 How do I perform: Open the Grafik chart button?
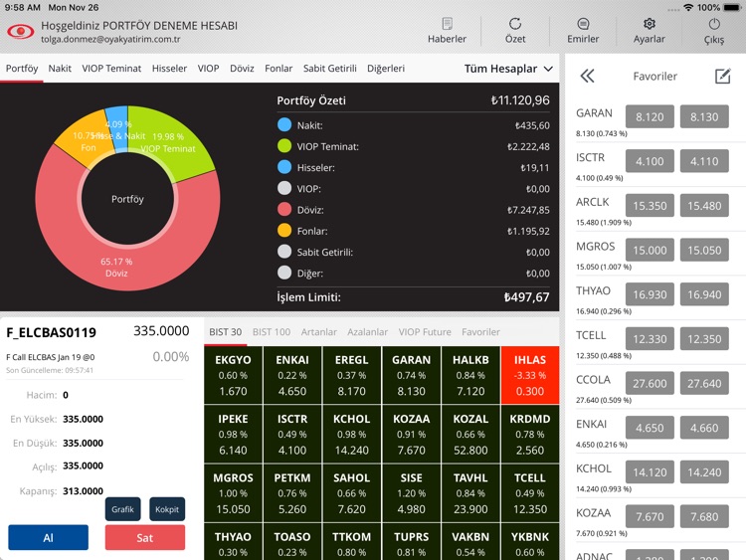(122, 509)
